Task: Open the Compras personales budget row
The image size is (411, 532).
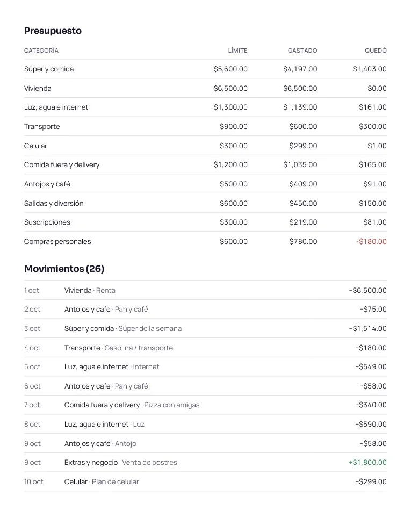Action: [x=205, y=242]
